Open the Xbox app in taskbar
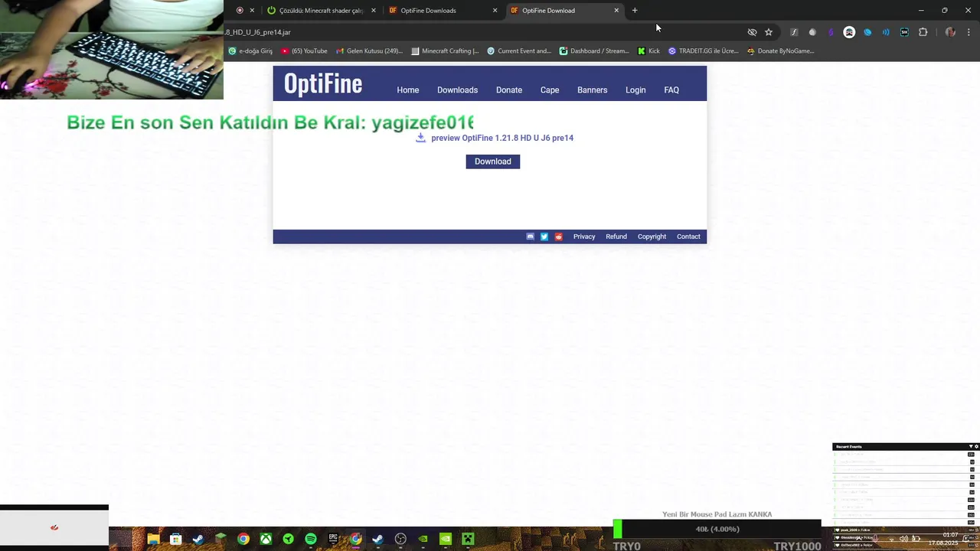This screenshot has width=980, height=551. pyautogui.click(x=266, y=539)
